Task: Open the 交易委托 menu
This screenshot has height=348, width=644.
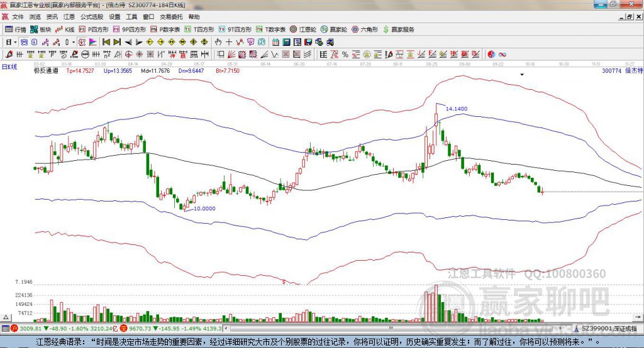Action: click(x=171, y=17)
